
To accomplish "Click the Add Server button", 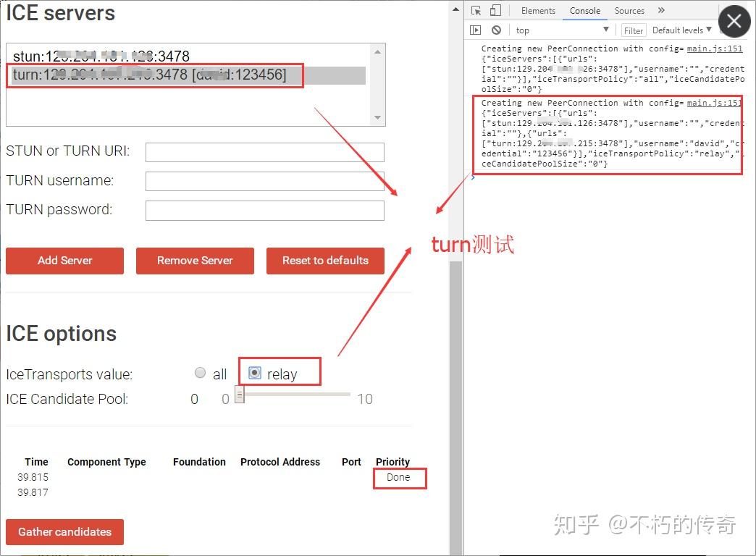I will tap(64, 261).
